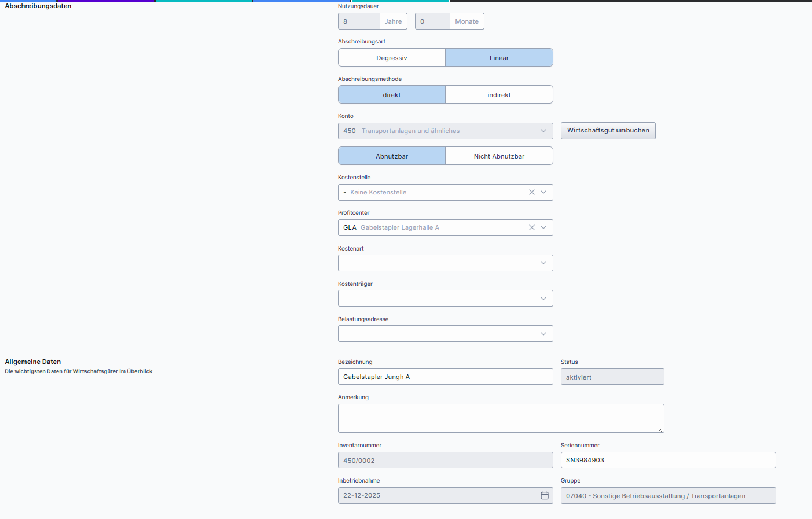Image resolution: width=812 pixels, height=519 pixels.
Task: Click the Wirtschaftsgut umbuchen button
Action: click(608, 131)
